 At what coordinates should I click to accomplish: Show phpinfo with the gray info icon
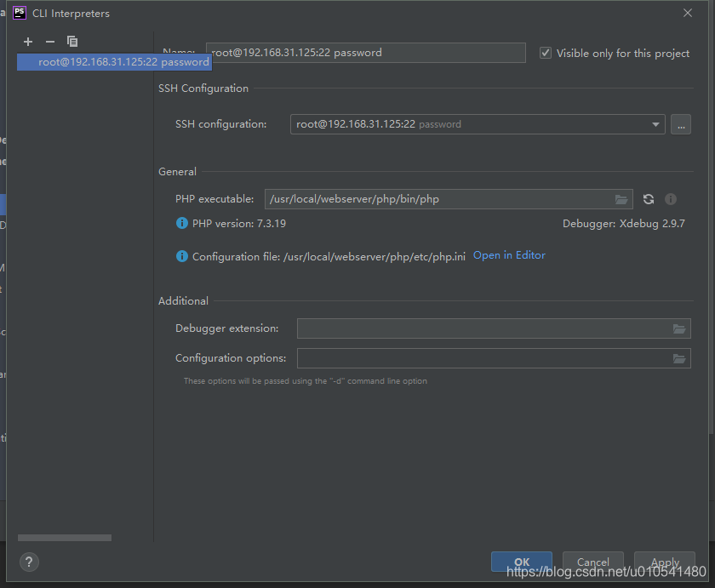tap(671, 199)
